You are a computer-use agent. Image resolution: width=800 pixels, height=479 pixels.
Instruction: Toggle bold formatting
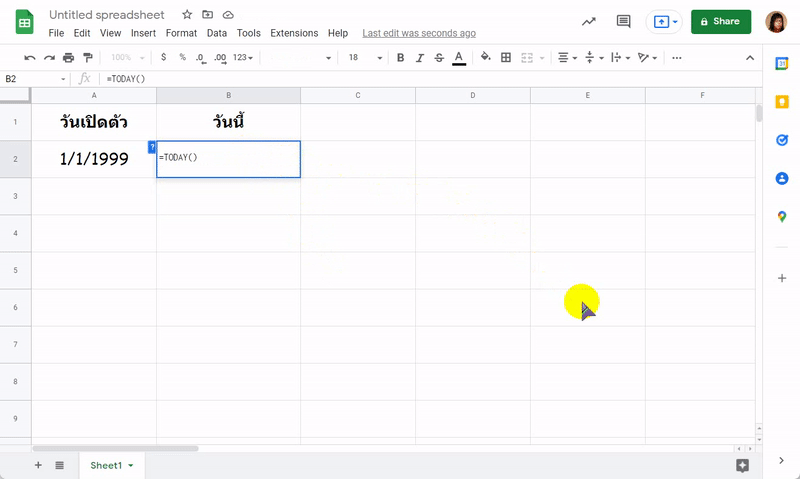point(401,58)
